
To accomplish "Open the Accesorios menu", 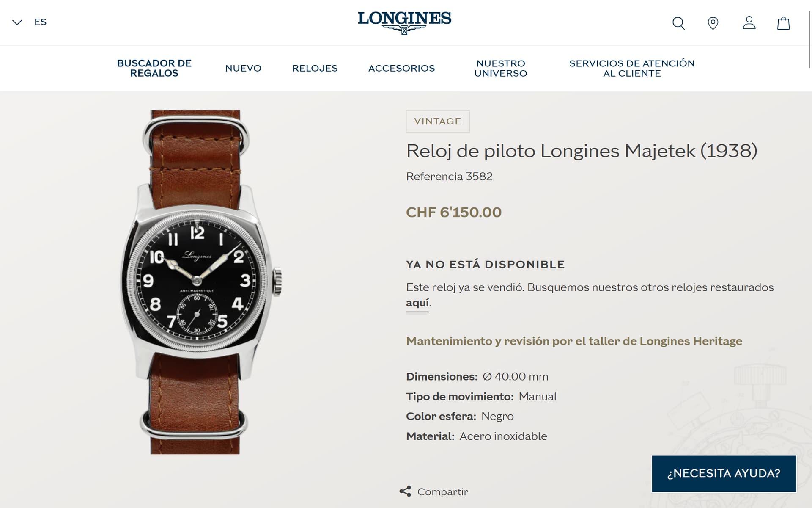I will pos(401,68).
